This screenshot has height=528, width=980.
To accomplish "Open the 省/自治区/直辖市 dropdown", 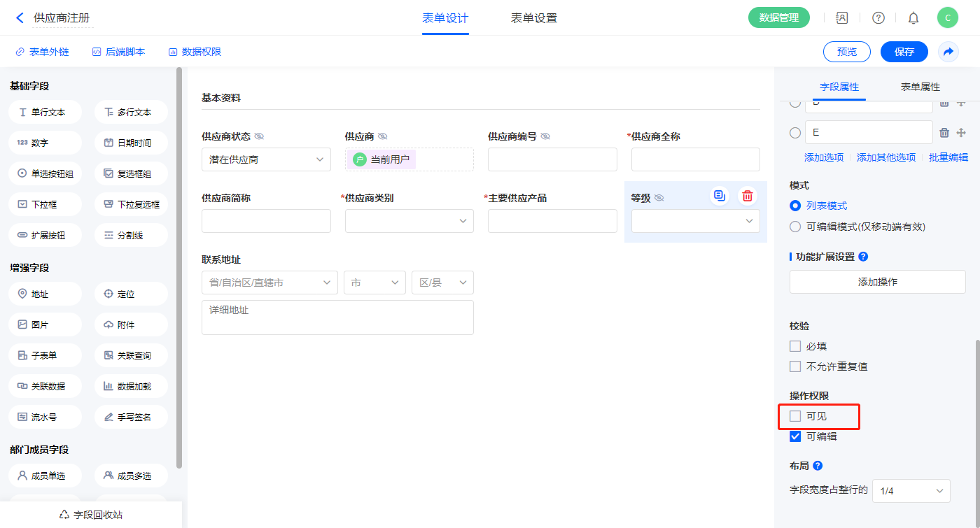I will pos(269,283).
